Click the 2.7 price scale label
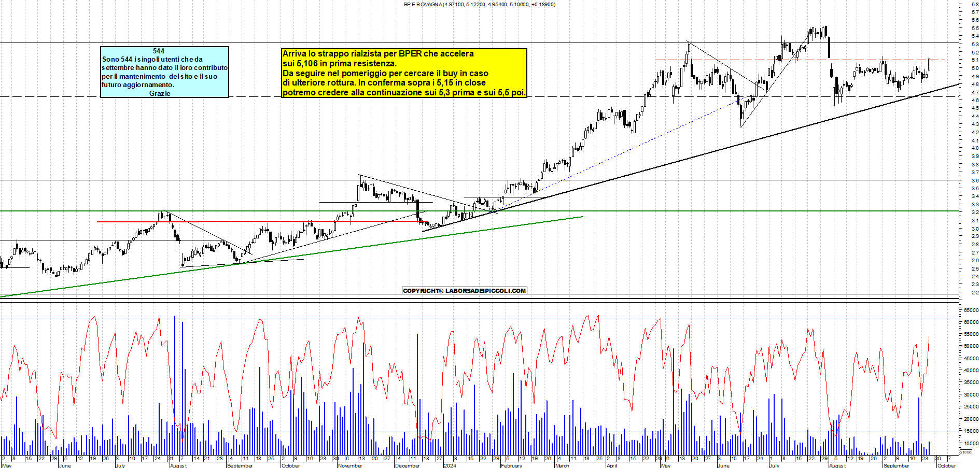The width and height of the screenshot is (980, 468). click(x=975, y=252)
